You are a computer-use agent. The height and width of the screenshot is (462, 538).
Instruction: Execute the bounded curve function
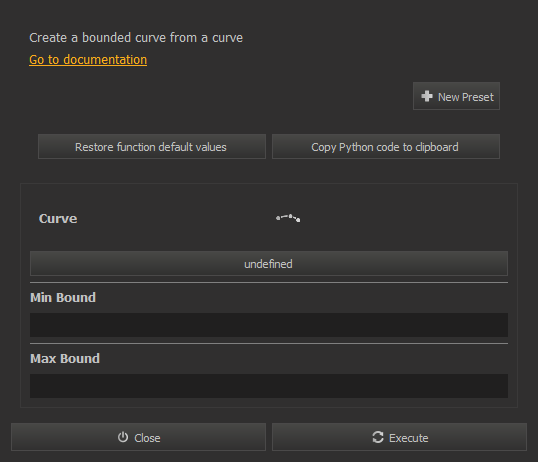coord(399,437)
